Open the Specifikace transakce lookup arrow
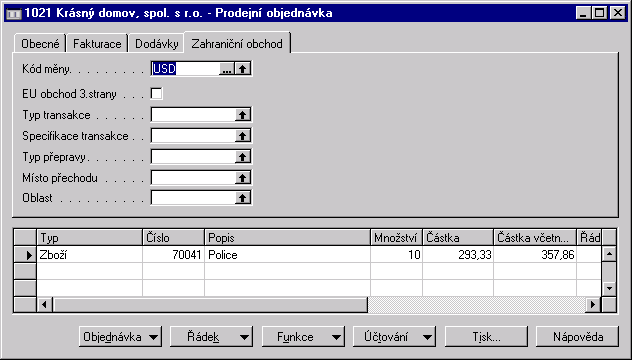632x360 pixels. [x=242, y=136]
